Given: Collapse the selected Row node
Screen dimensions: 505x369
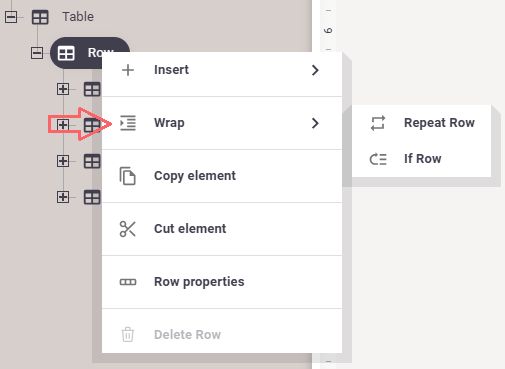Looking at the screenshot, I should click(37, 53).
